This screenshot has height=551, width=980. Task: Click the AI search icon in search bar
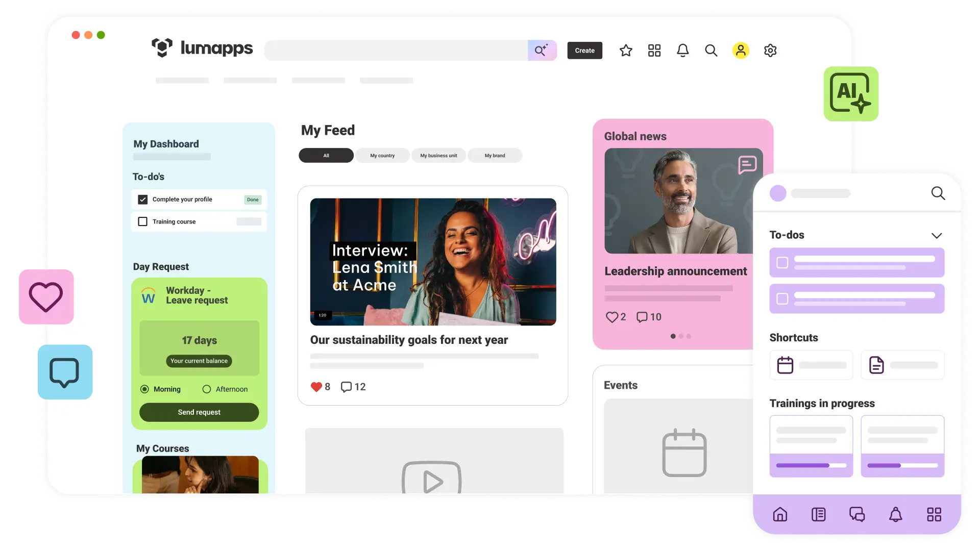tap(542, 50)
